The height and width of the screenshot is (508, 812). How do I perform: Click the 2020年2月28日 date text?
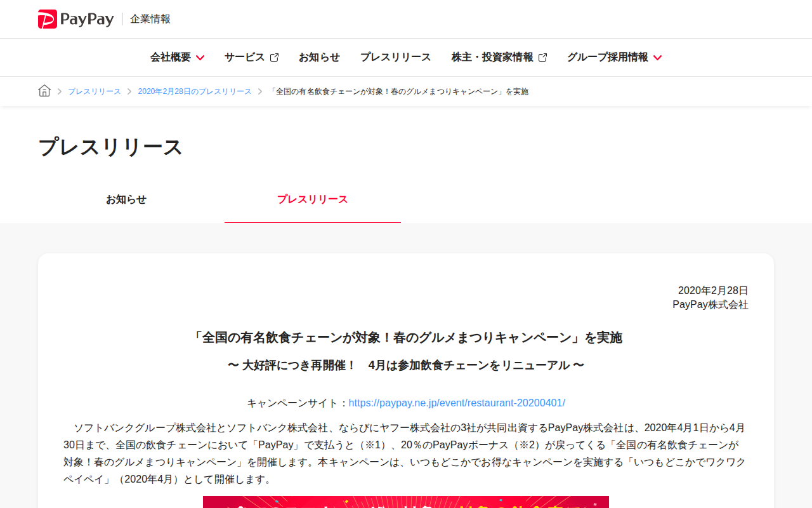coord(713,291)
